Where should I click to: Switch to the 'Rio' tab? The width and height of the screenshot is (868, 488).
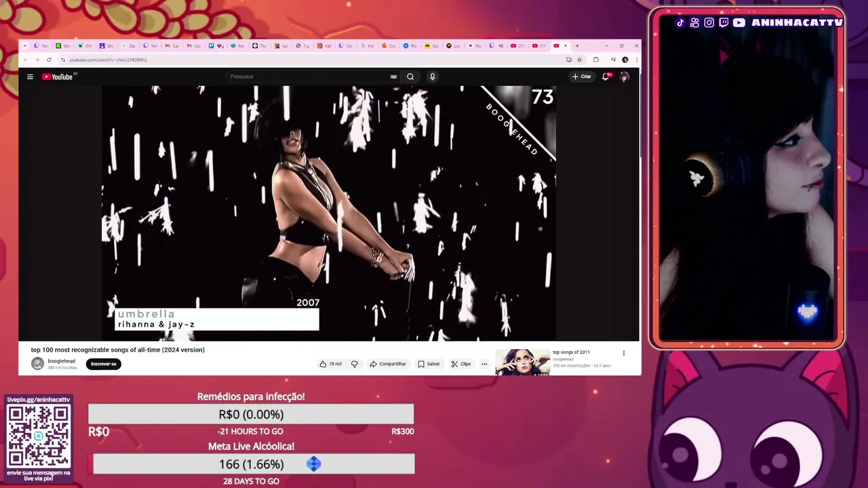(x=475, y=46)
